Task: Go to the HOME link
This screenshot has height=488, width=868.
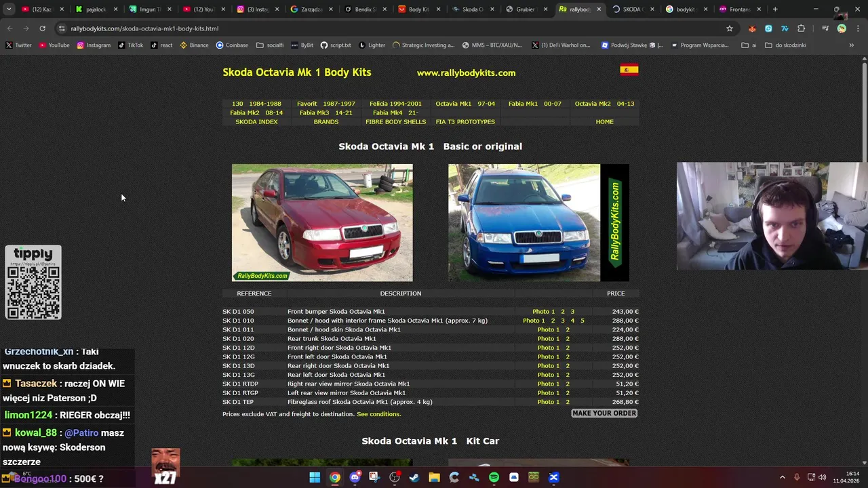Action: 604,122
